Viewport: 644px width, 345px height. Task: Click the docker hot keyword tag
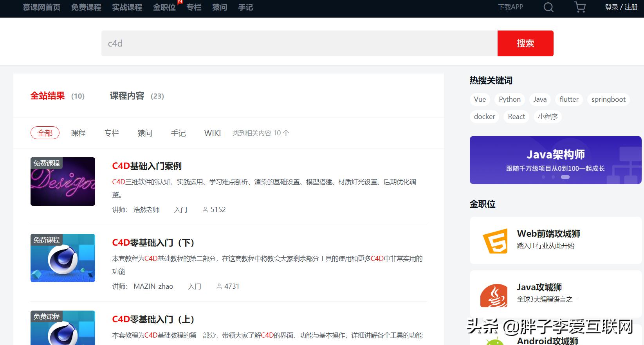tap(484, 117)
